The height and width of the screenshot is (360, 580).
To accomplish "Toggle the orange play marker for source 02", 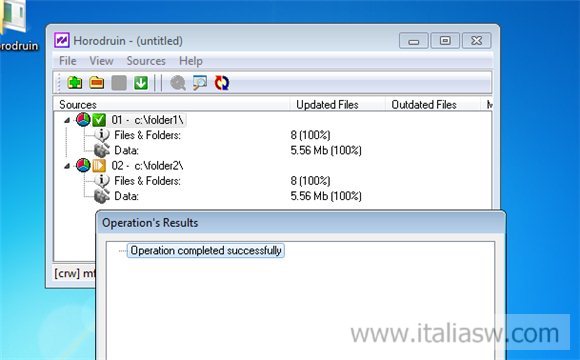I will tap(99, 165).
